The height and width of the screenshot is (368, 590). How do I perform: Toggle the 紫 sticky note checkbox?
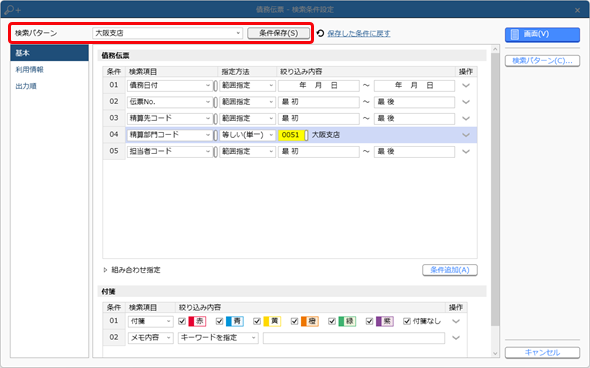[370, 321]
